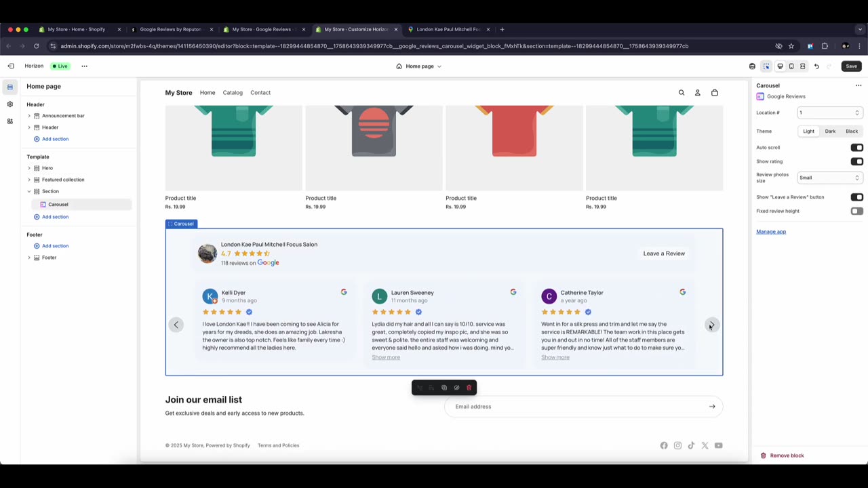Click the store cart bag icon
Image resolution: width=868 pixels, height=488 pixels.
tap(715, 93)
